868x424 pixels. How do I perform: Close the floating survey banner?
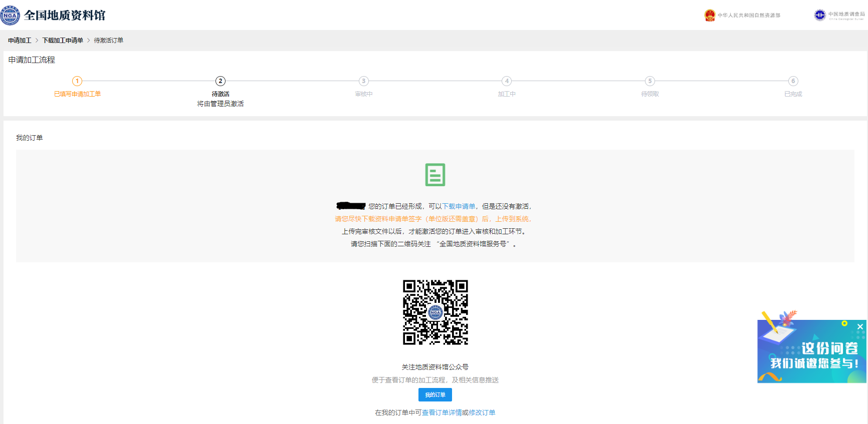coord(860,326)
